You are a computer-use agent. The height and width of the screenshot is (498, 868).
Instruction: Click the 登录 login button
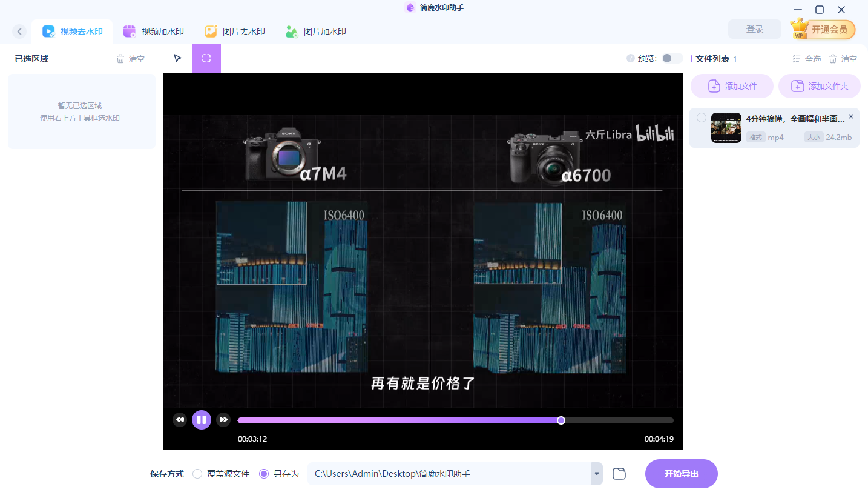coord(755,29)
